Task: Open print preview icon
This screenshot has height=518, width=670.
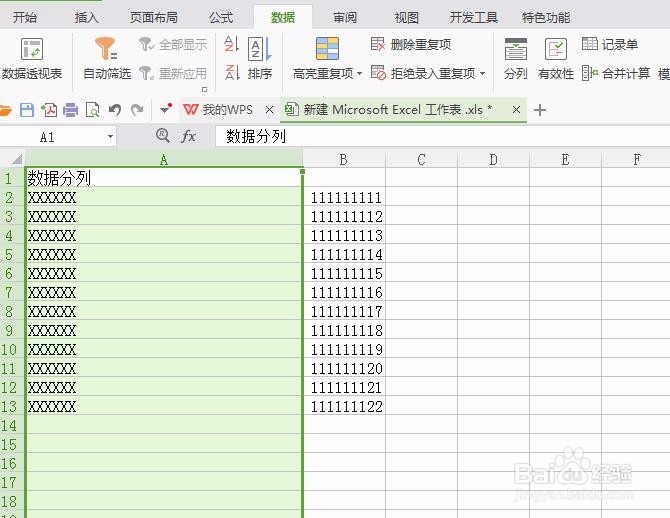Action: (x=92, y=110)
